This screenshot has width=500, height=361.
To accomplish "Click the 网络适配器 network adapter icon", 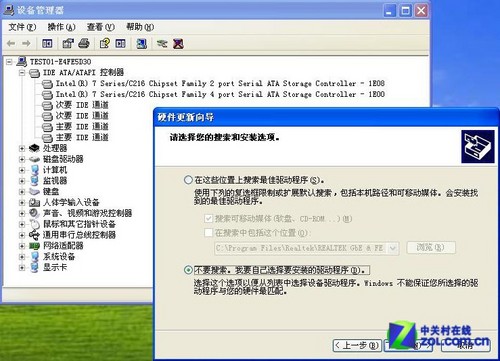I will click(34, 246).
